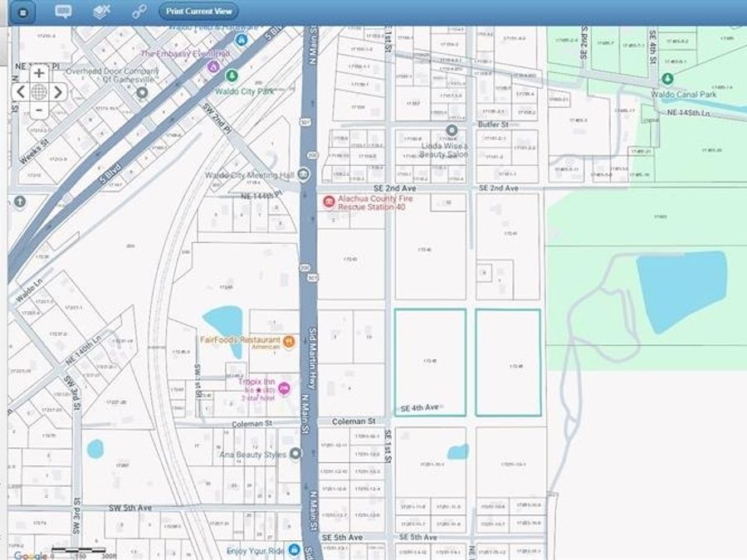747x560 pixels.
Task: Zoom in with the plus button
Action: (39, 73)
